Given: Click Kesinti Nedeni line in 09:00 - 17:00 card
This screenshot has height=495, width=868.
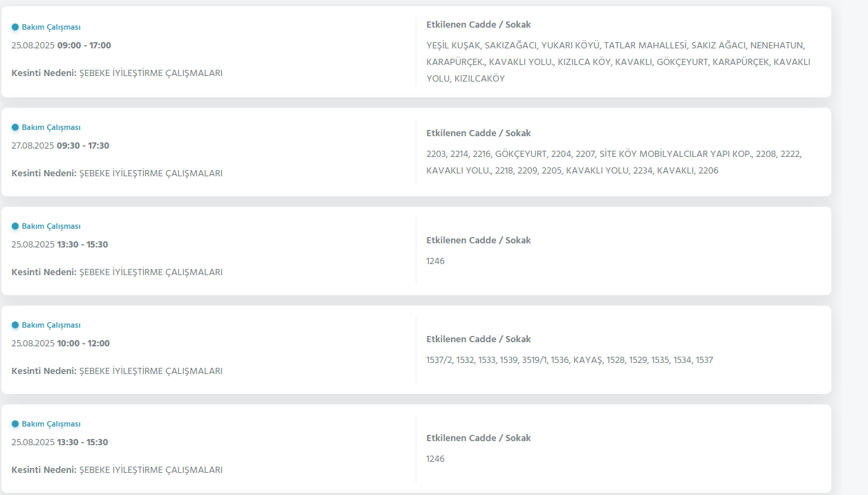Looking at the screenshot, I should pos(117,73).
